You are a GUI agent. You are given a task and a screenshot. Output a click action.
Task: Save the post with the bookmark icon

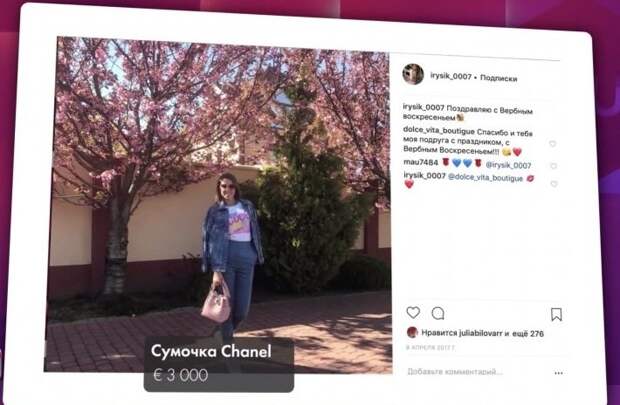click(x=556, y=314)
